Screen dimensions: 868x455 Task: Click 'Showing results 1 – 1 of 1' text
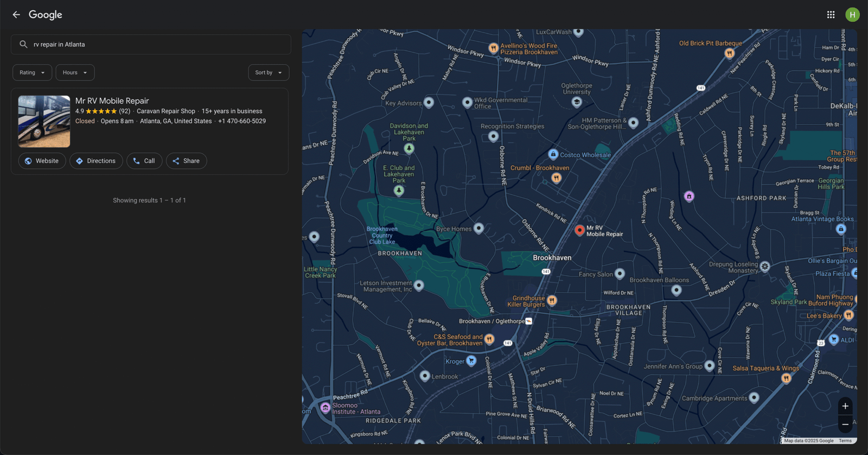coord(149,200)
